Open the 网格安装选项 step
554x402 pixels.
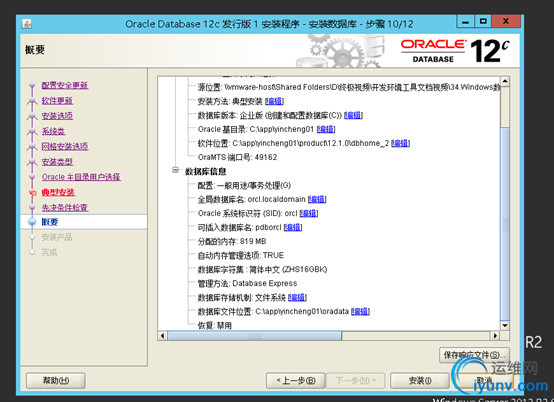(x=65, y=146)
